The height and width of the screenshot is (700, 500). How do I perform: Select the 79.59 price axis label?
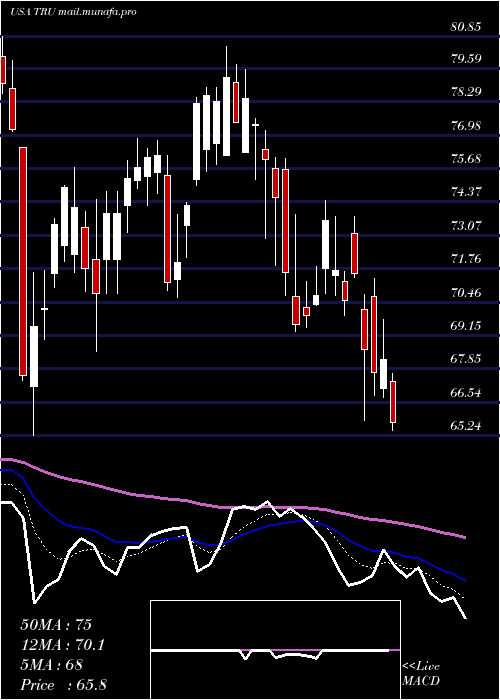click(466, 59)
